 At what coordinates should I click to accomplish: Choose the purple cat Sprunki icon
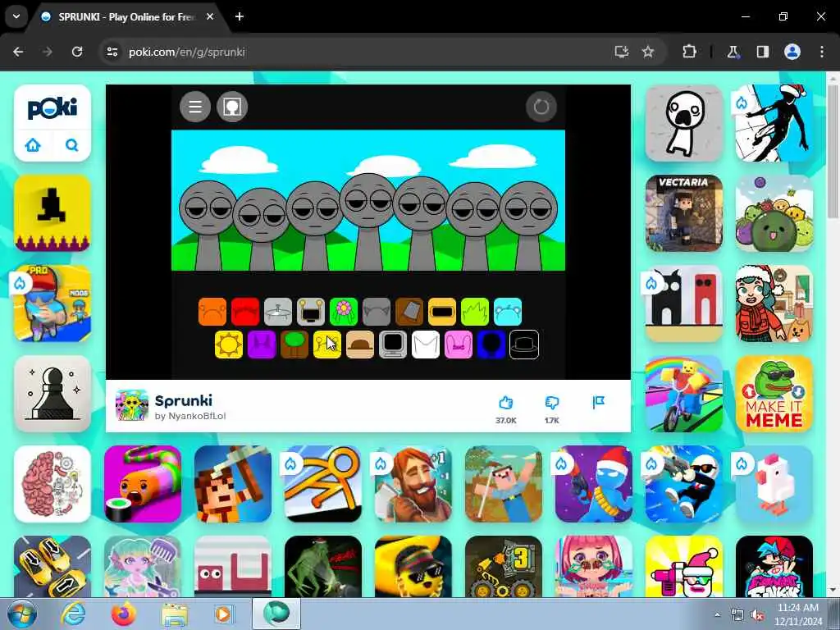pos(262,345)
